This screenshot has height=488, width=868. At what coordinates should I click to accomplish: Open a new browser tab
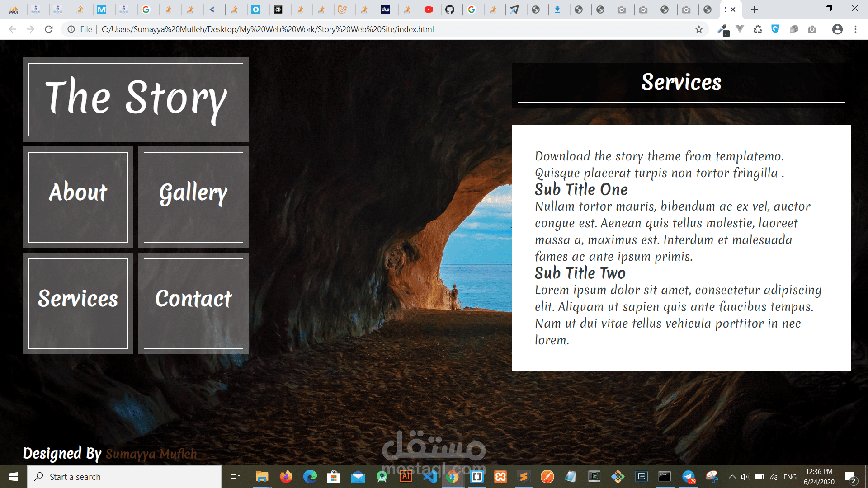(x=754, y=9)
